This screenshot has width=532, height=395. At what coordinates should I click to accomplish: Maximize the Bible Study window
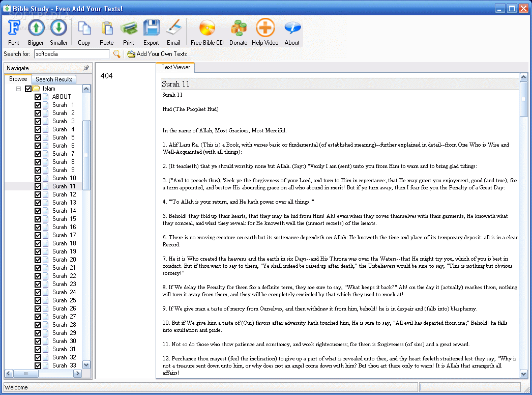pos(512,9)
